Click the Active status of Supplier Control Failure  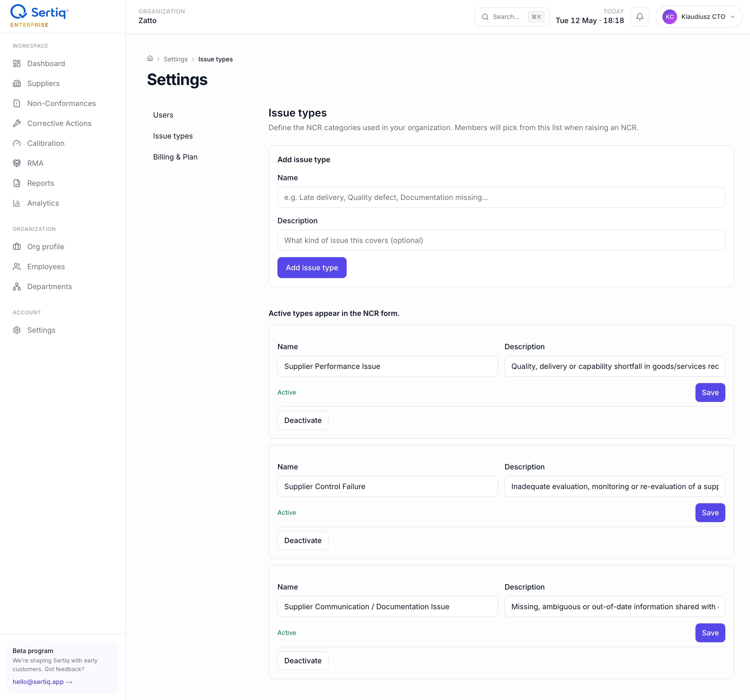pos(286,512)
